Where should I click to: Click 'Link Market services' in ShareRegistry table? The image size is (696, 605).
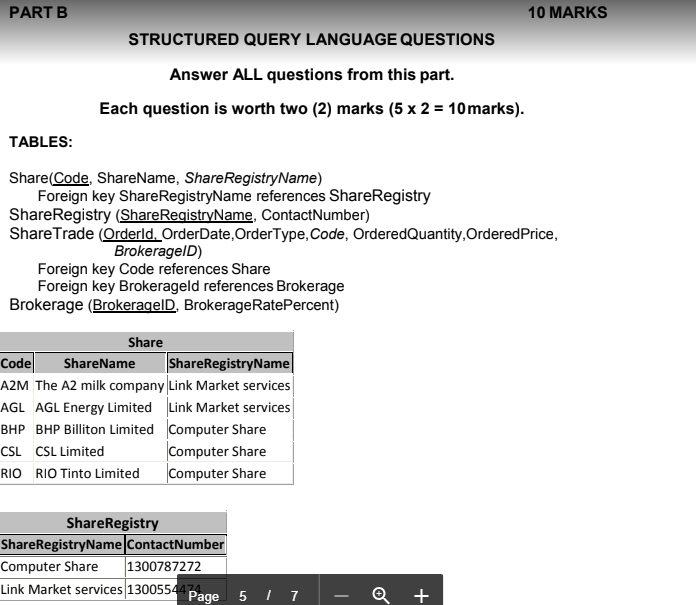(61, 589)
